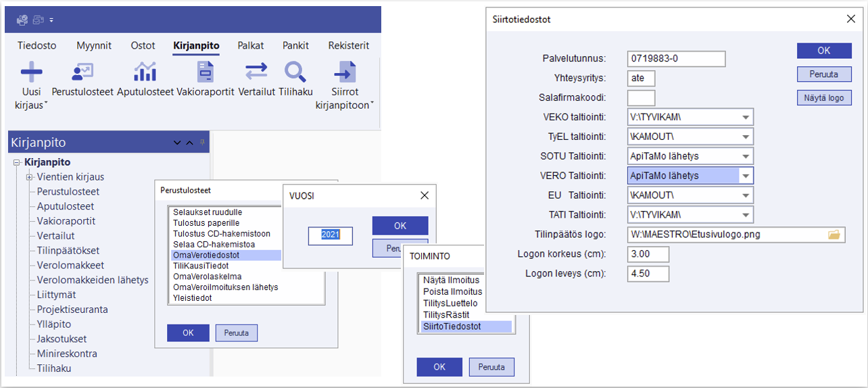Select SiirtoTiedostot in TOIMINTO list
The height and width of the screenshot is (388, 868).
coord(452,326)
